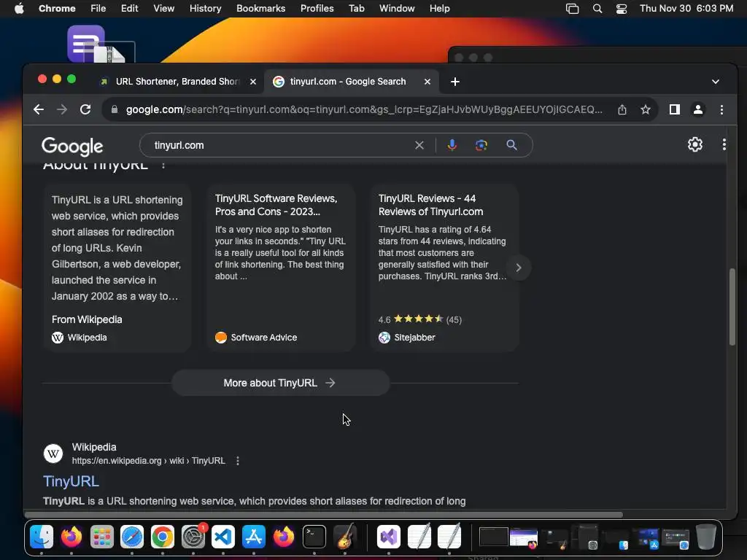Open the three-dot options beside About TinyURL
747x560 pixels.
point(163,166)
